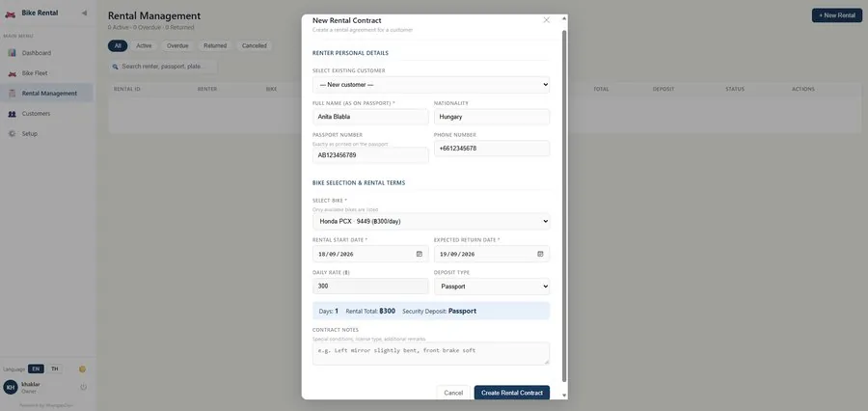
Task: Click the Full Name input field
Action: (370, 117)
